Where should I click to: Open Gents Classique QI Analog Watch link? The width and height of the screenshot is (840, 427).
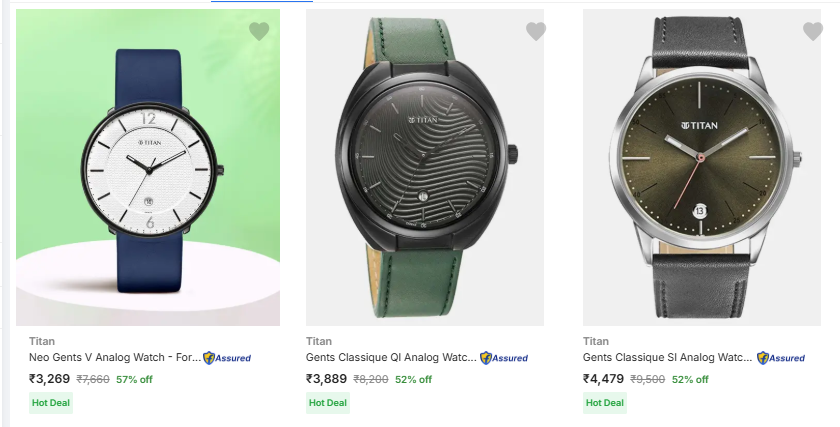click(x=391, y=358)
